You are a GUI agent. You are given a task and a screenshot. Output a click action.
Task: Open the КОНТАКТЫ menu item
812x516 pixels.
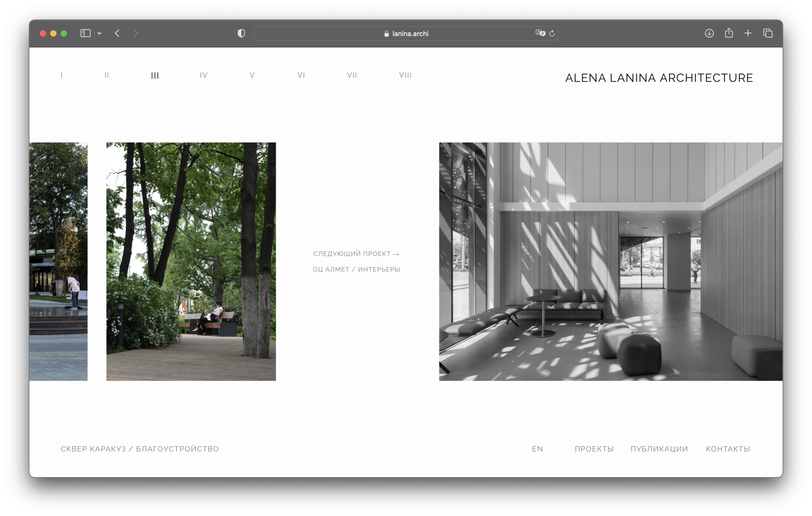(728, 449)
